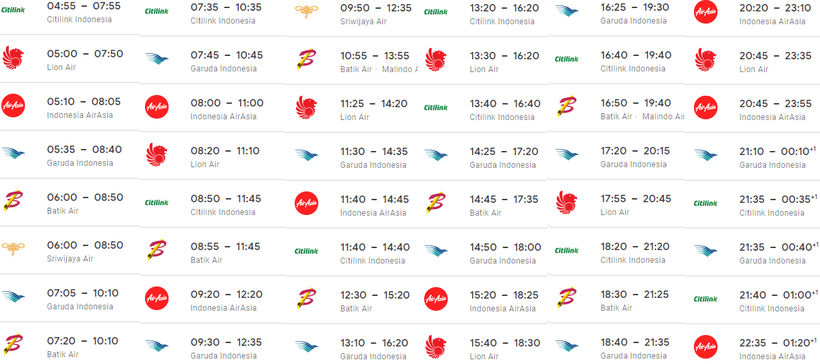This screenshot has height=364, width=820.
Task: Select the 14:45 – 17:35 Batik Air flight
Action: (x=483, y=204)
